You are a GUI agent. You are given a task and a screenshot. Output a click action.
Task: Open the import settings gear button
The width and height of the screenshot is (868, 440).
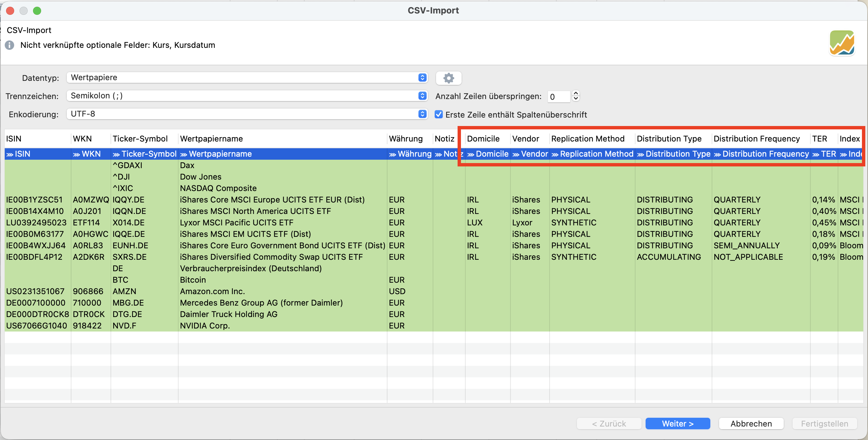pos(448,78)
